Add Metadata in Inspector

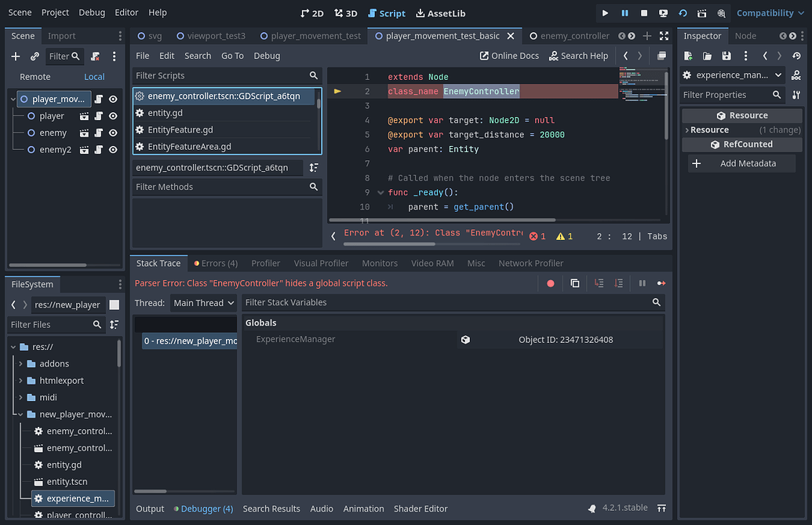741,163
